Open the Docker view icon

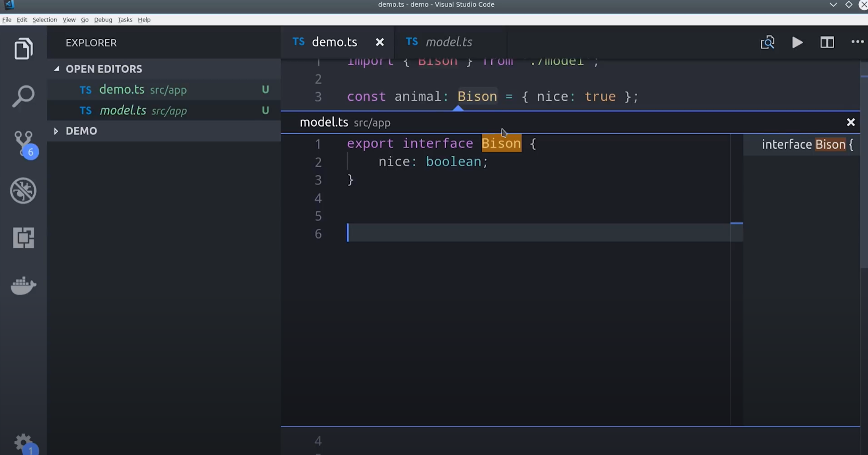pyautogui.click(x=23, y=286)
